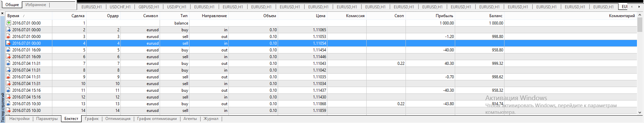Sort by the Тип column header
Viewport: 644px width, 123px height.
175,16
